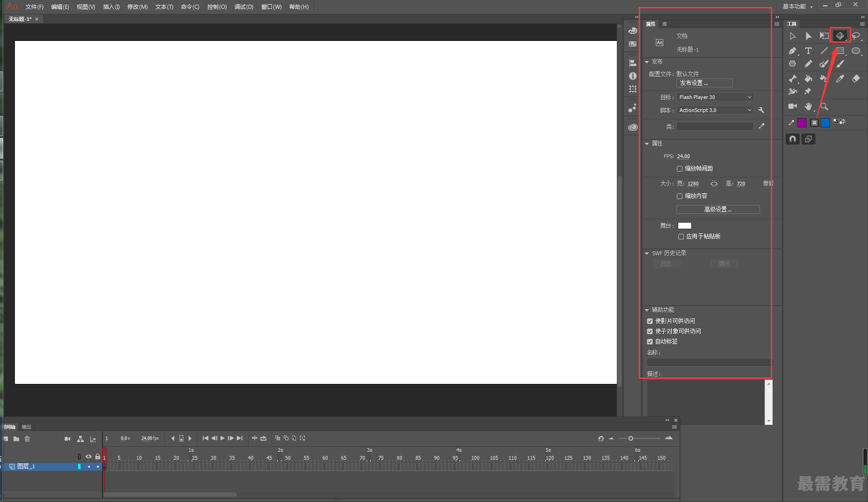Viewport: 868px width, 502px height.
Task: Toggle Object Drawing mode button
Action: [808, 139]
